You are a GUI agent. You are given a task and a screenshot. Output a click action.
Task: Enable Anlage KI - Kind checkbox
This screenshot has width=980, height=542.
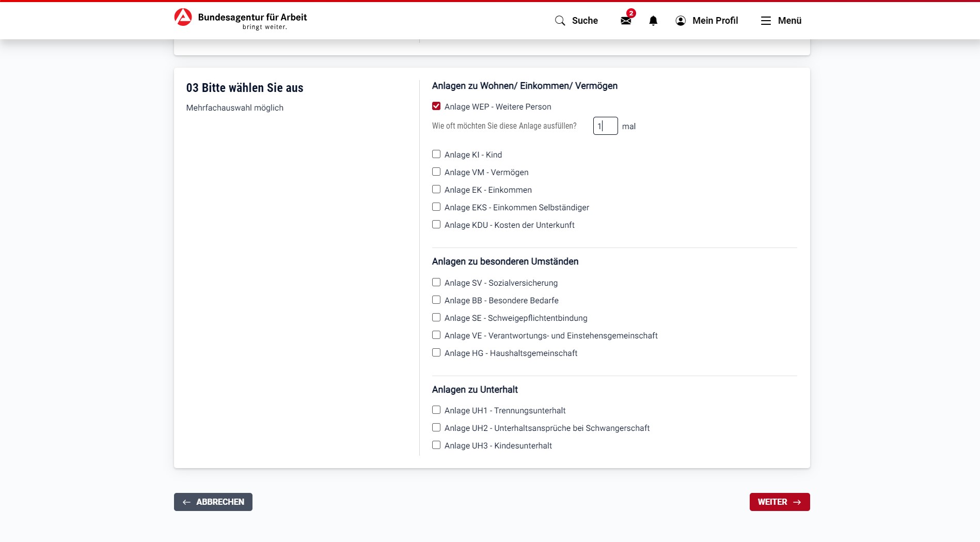click(x=436, y=154)
